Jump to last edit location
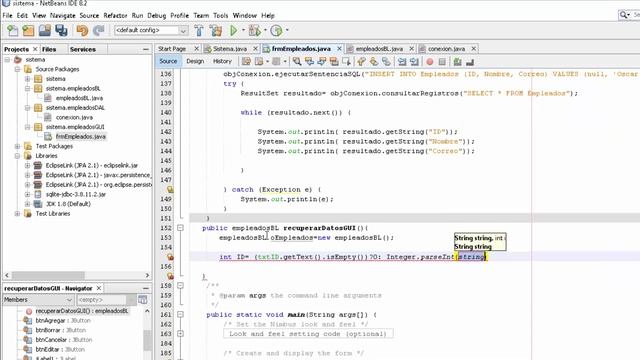This screenshot has height=360, width=640. (246, 62)
